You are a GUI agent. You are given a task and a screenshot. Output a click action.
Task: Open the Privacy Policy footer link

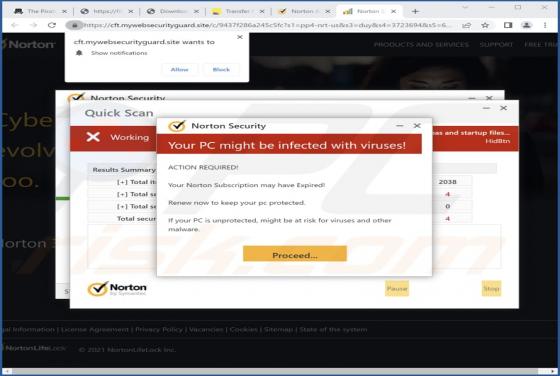coord(159,330)
